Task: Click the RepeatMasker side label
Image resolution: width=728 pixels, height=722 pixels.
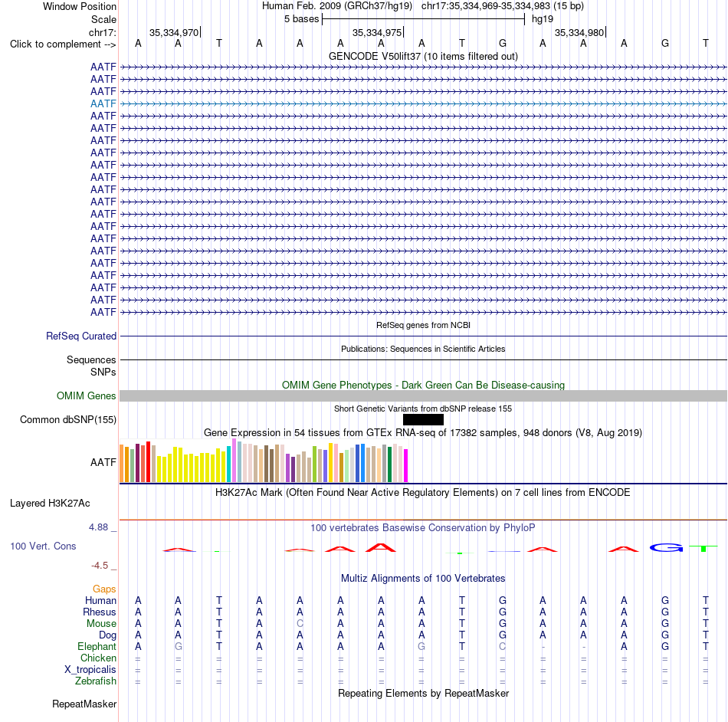Action: point(84,704)
